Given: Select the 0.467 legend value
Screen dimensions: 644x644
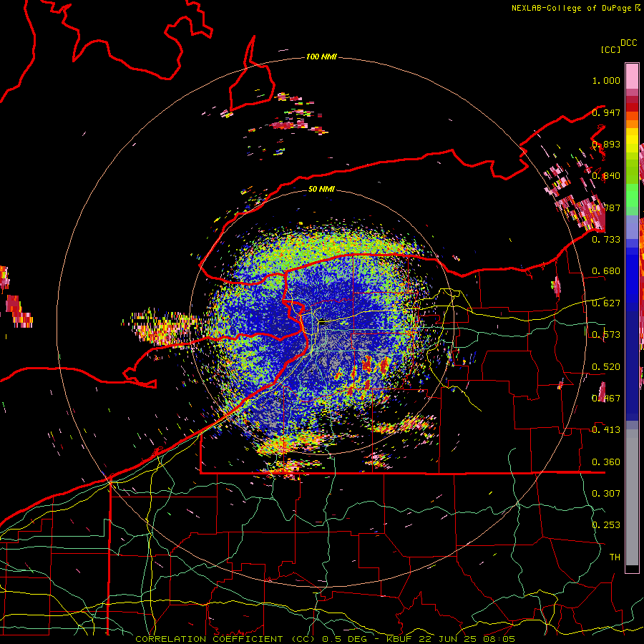Looking at the screenshot, I should tap(606, 399).
